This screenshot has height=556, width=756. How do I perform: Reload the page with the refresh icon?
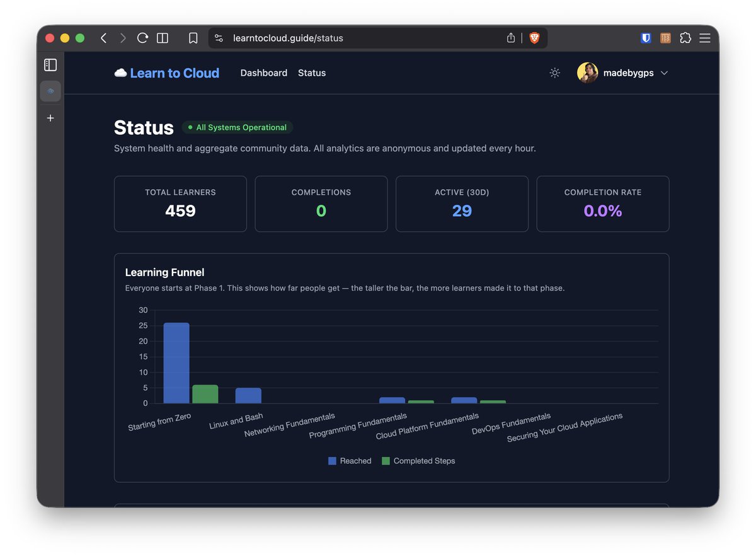[142, 38]
